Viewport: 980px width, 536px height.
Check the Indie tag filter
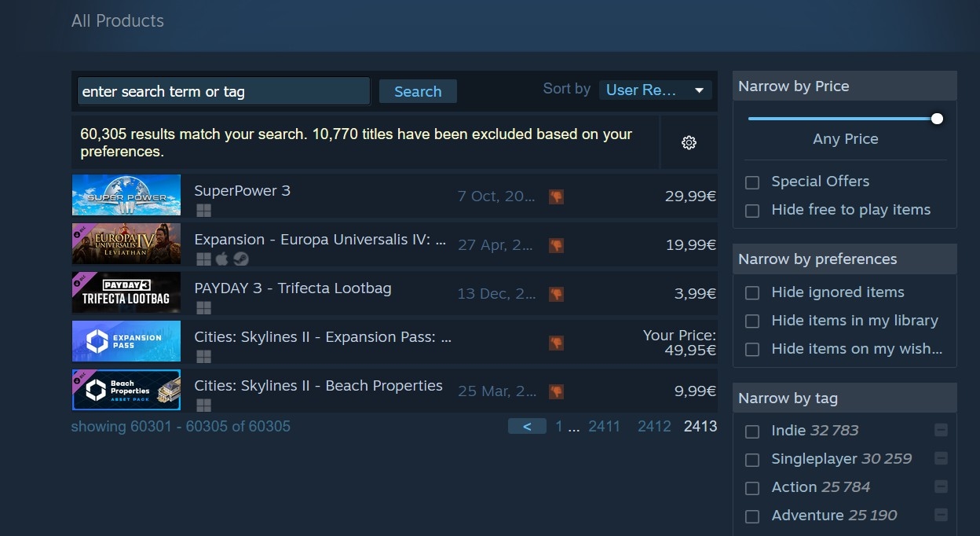(752, 431)
